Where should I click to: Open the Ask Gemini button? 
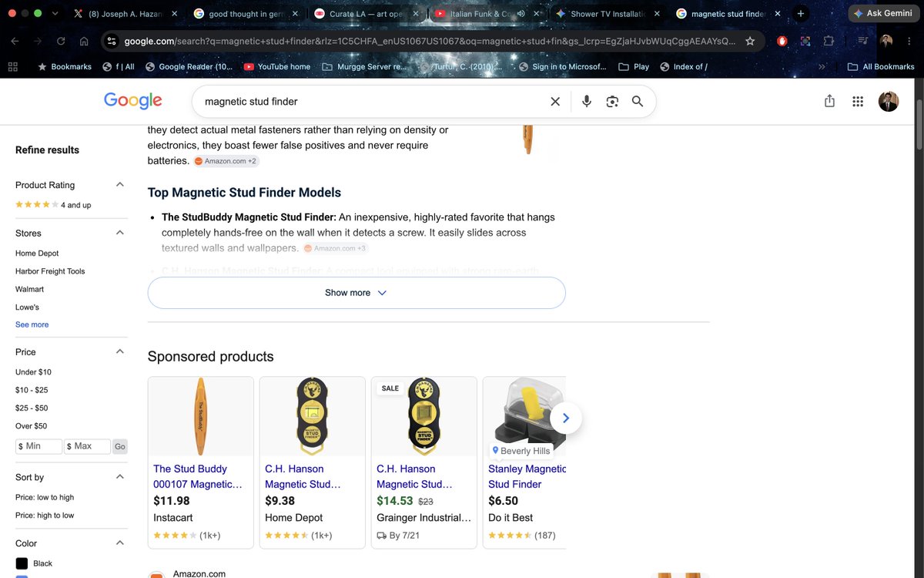pyautogui.click(x=882, y=14)
